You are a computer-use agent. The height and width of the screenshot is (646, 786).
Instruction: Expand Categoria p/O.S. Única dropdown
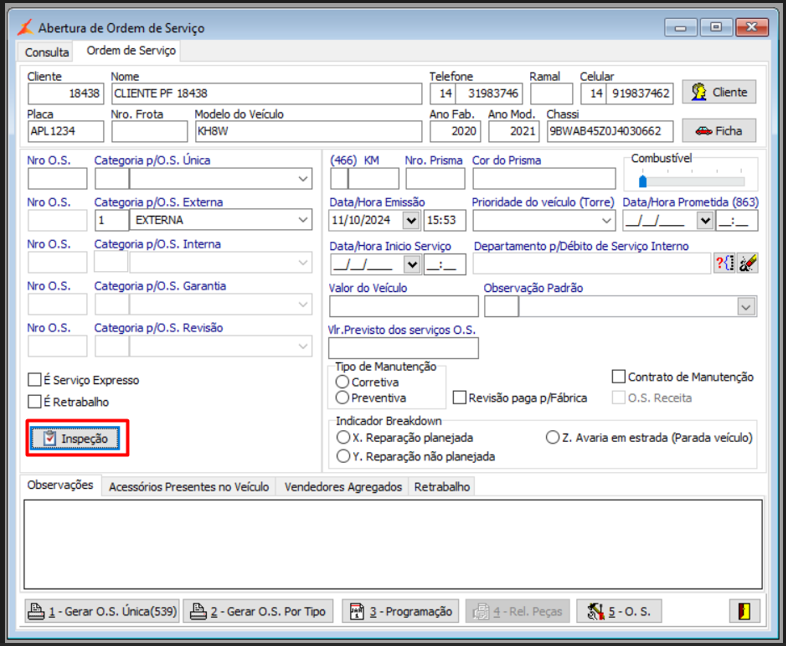tap(303, 179)
